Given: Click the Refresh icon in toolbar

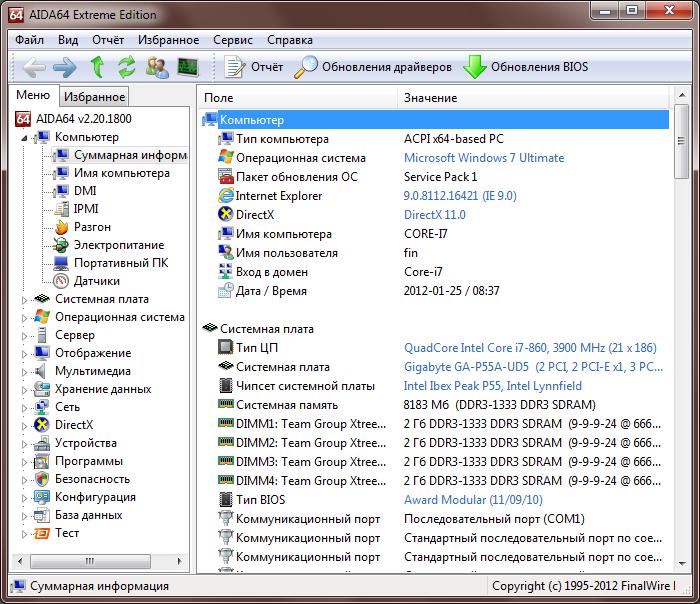Looking at the screenshot, I should point(126,67).
